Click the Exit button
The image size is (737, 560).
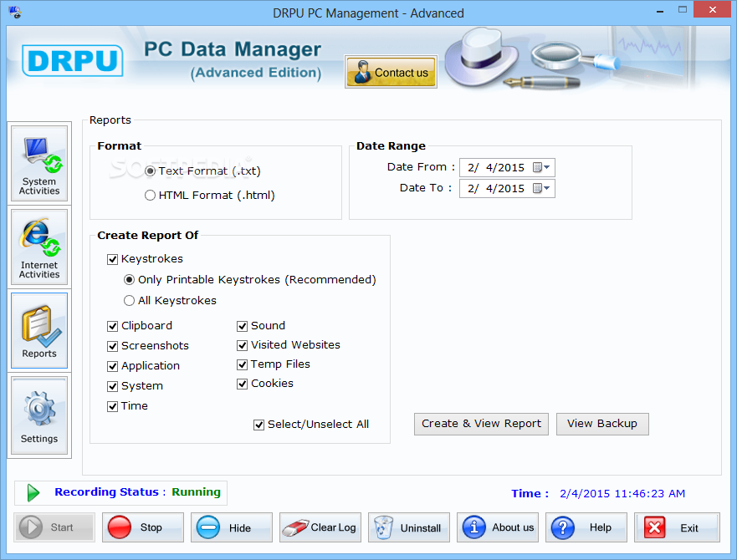tap(677, 527)
